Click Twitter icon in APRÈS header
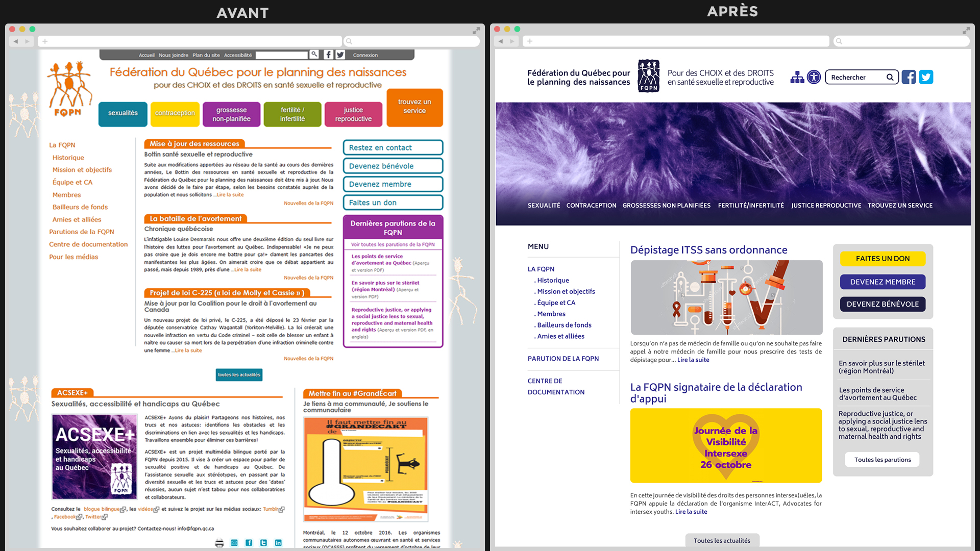This screenshot has width=980, height=551. point(926,77)
